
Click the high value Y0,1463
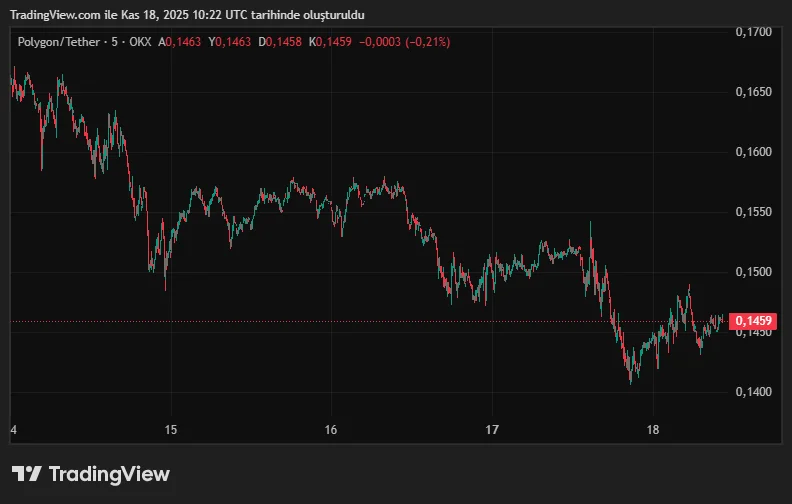[x=230, y=42]
